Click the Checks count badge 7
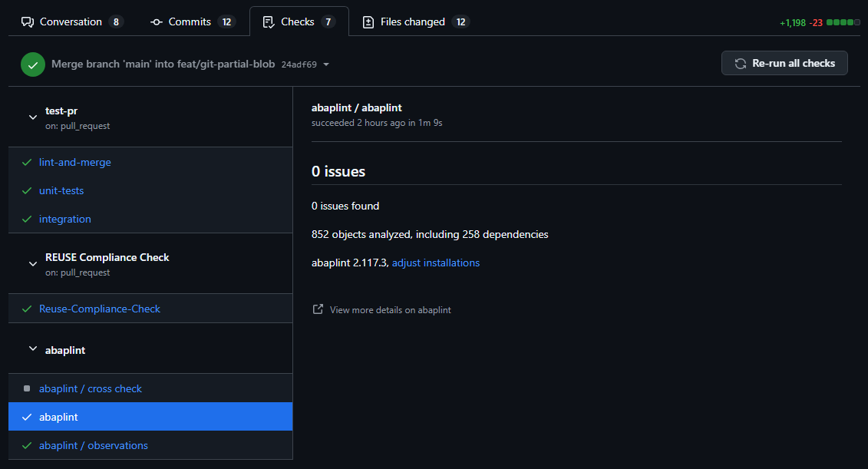This screenshot has width=868, height=469. (328, 22)
